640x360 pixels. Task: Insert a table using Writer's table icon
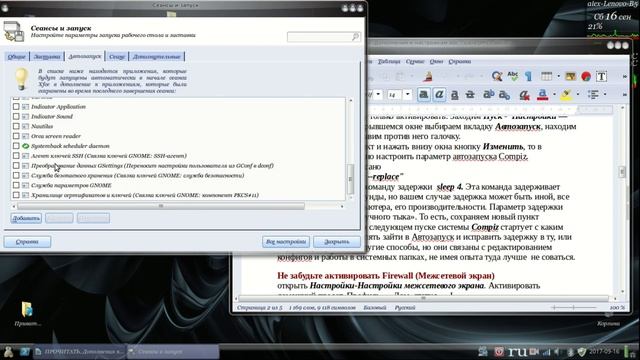(x=547, y=76)
